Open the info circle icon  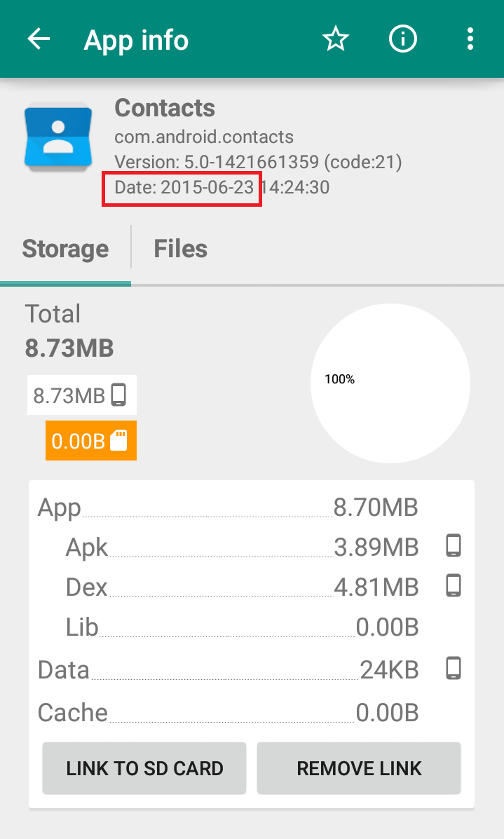[403, 39]
